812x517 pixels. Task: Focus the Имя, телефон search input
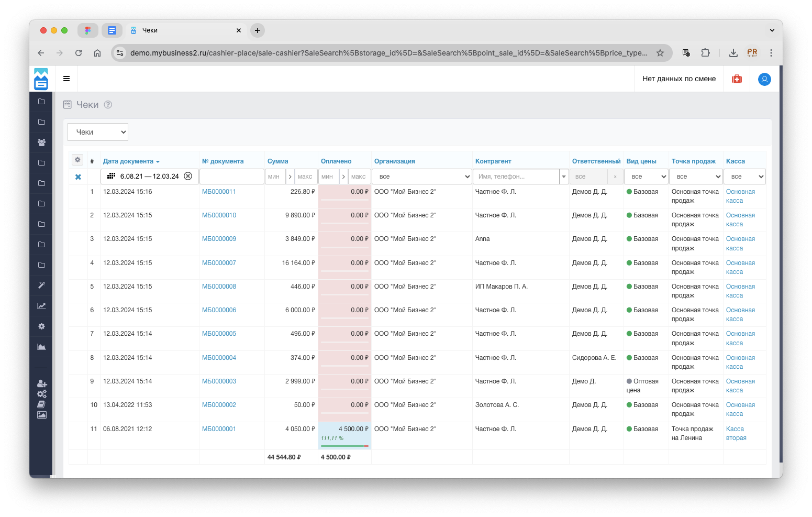point(517,177)
